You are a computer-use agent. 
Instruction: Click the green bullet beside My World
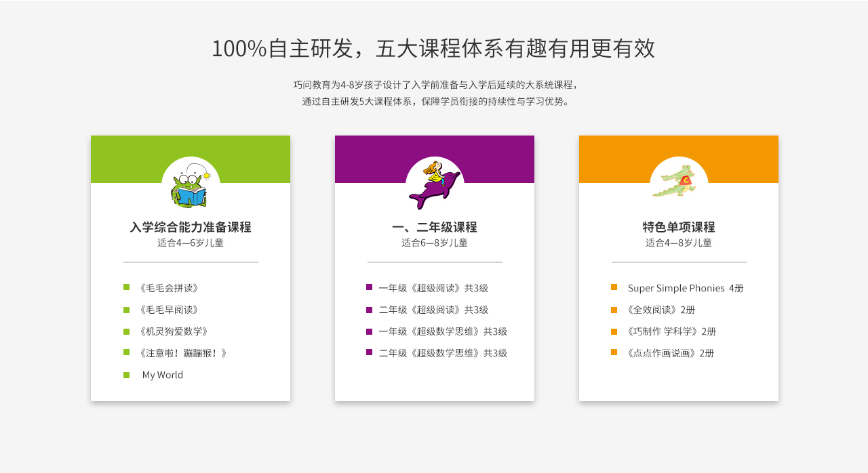click(x=126, y=375)
